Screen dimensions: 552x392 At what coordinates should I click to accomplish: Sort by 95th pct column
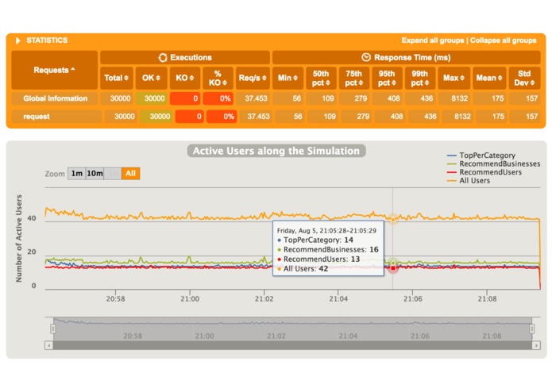[387, 78]
